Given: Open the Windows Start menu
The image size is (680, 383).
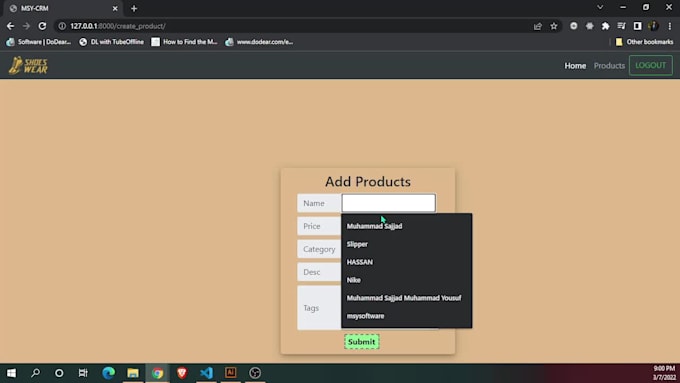Looking at the screenshot, I should [11, 373].
